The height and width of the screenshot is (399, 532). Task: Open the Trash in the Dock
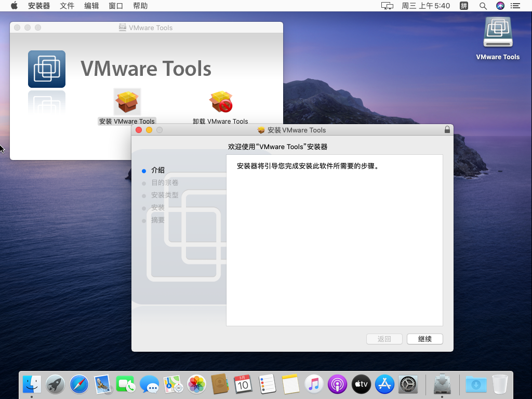[500, 384]
